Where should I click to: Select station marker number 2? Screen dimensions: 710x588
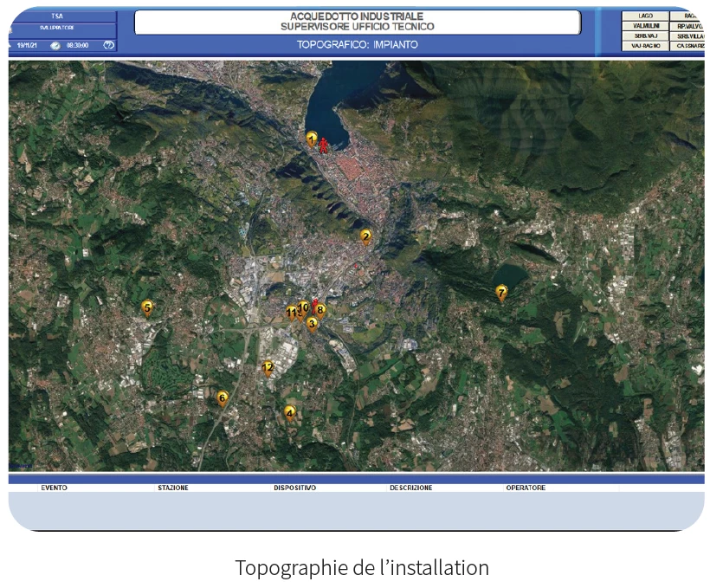click(x=365, y=236)
